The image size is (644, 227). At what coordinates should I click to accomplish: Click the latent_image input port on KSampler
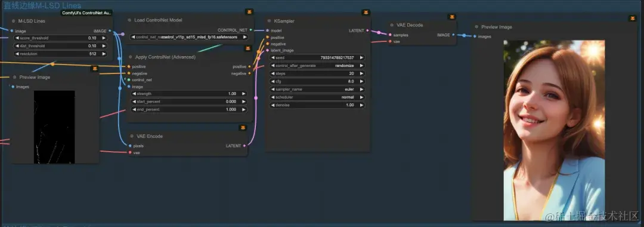[x=267, y=50]
